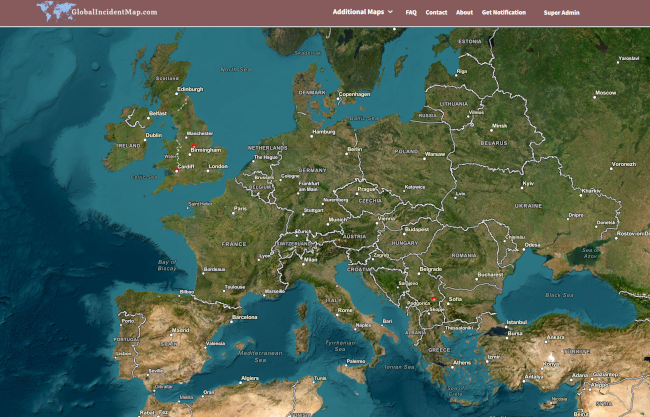Click the Super Admin account link
Viewport: 650px width, 417px height.
coord(561,13)
